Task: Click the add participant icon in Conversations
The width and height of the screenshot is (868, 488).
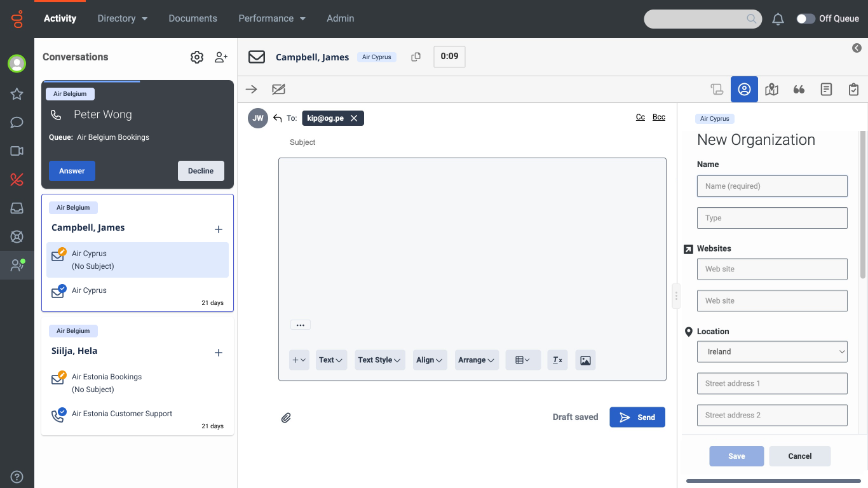Action: click(220, 57)
